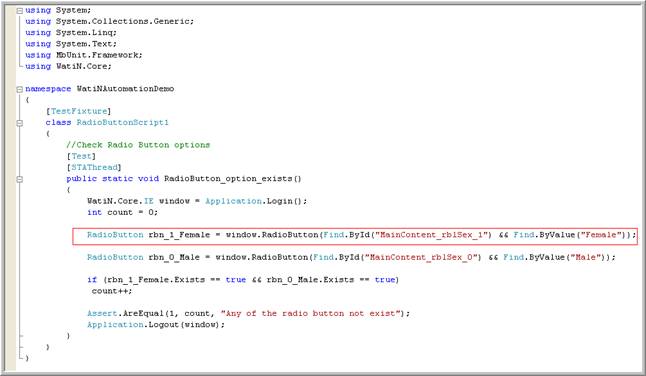
Task: Collapse the WatiNAutomationDemo namespace block
Action: [19, 89]
